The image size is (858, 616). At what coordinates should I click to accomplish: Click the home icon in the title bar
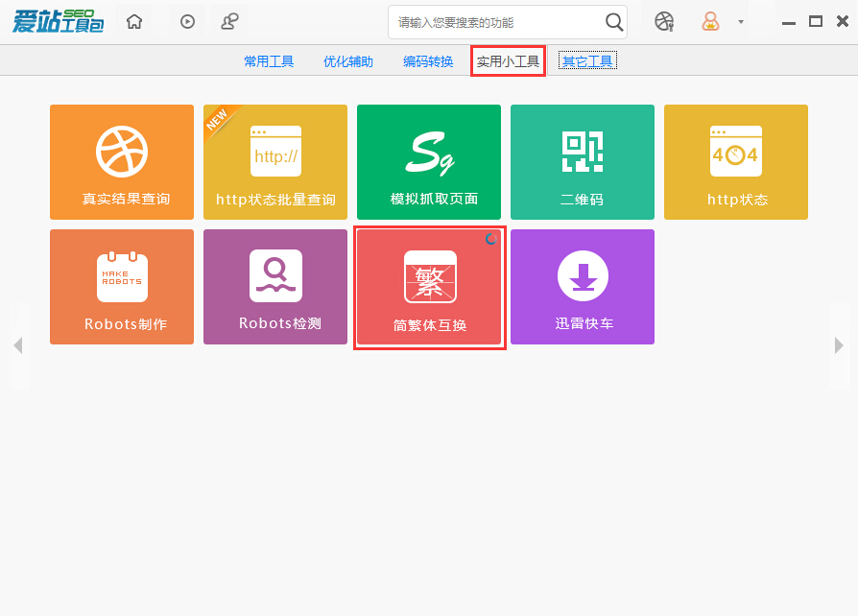point(134,20)
